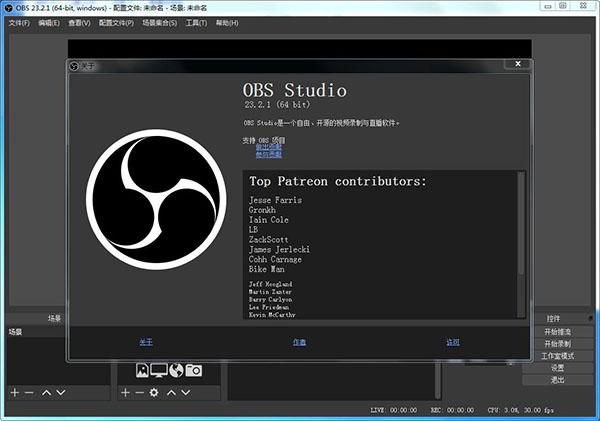Remove the selected scene with minus icon

pos(29,392)
